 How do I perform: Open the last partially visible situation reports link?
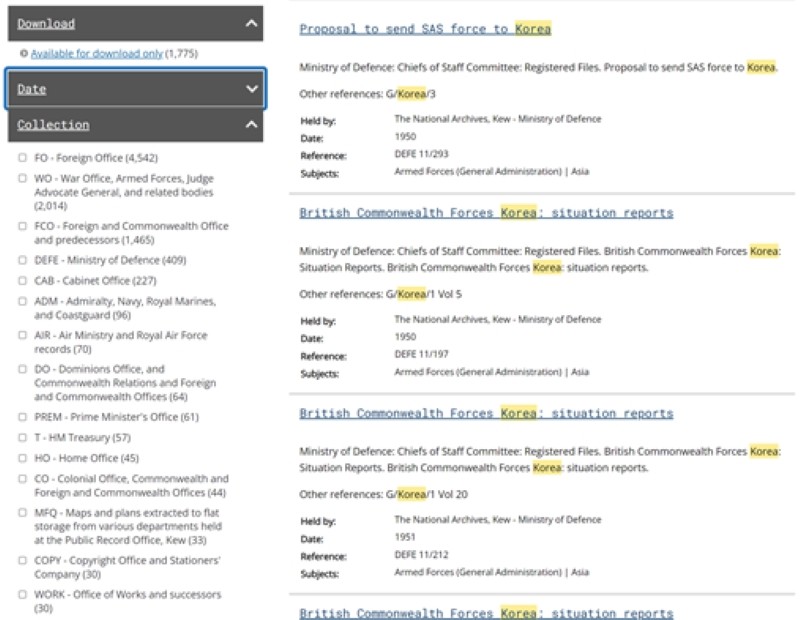(486, 613)
